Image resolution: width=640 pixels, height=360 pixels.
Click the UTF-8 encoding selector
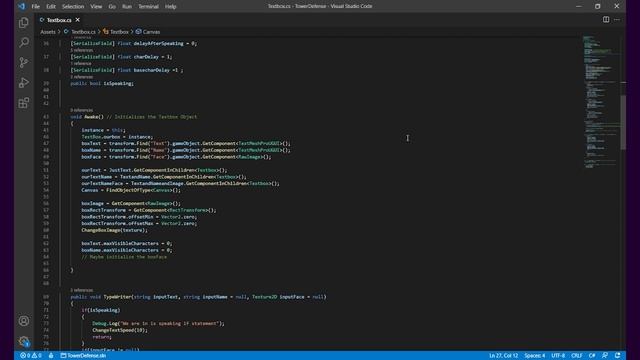(558, 356)
